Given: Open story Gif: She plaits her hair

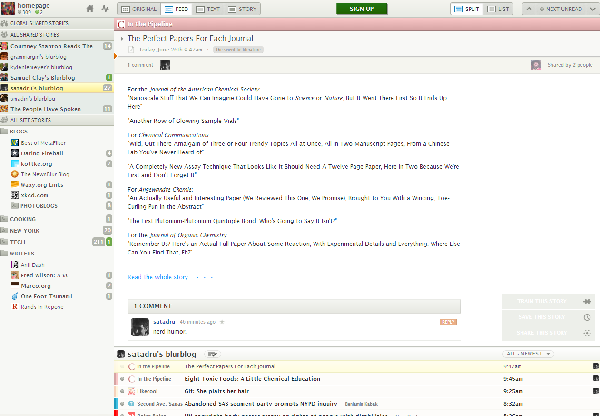Looking at the screenshot, I should pyautogui.click(x=217, y=391).
